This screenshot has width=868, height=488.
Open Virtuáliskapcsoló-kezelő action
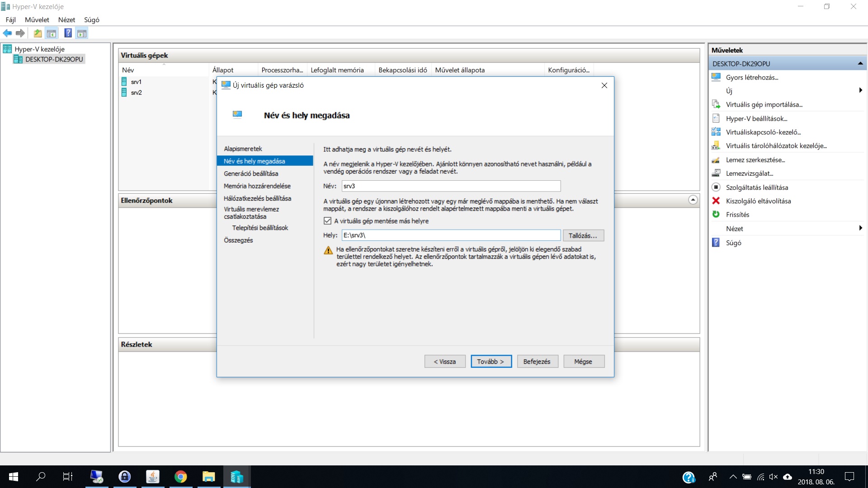pos(763,132)
